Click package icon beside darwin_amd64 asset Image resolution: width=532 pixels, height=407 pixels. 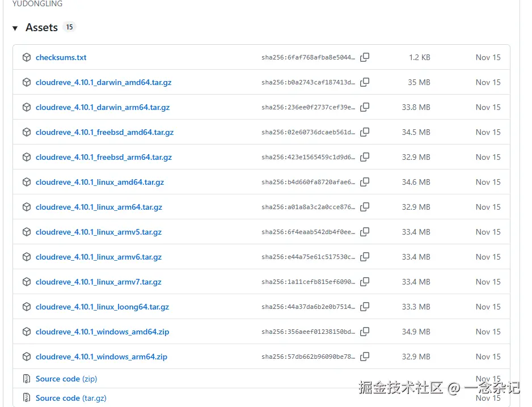27,82
